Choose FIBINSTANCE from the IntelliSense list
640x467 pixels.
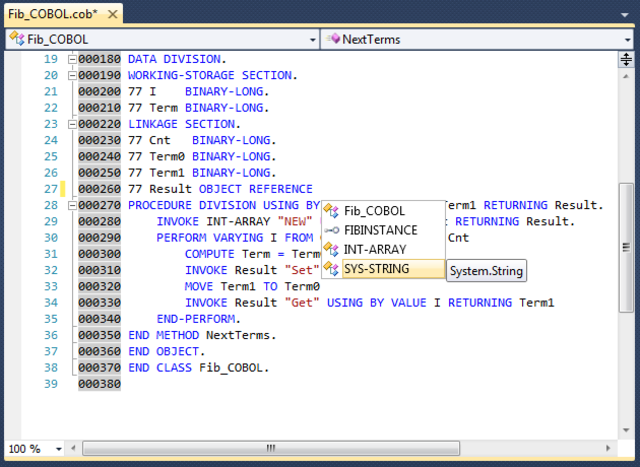(x=383, y=230)
